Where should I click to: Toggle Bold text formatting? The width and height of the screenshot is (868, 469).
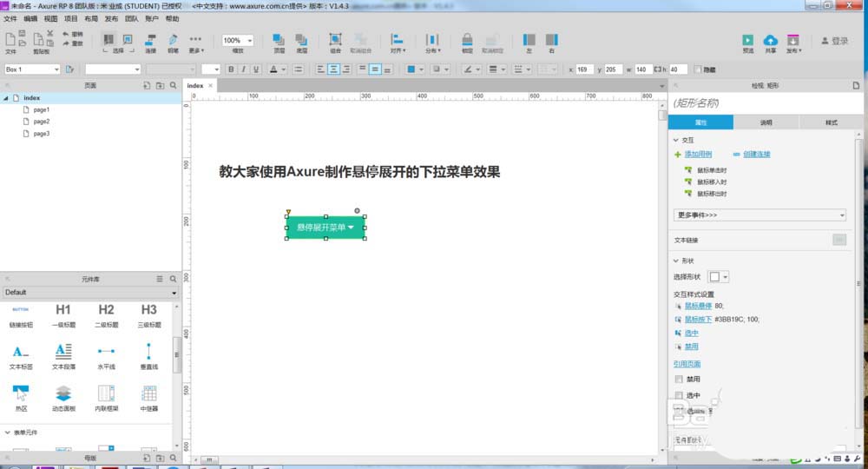pos(231,69)
